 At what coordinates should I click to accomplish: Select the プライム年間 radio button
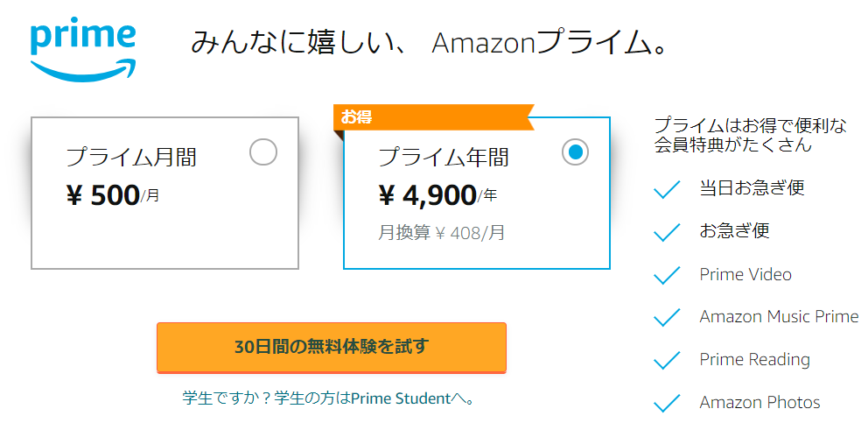pos(575,152)
